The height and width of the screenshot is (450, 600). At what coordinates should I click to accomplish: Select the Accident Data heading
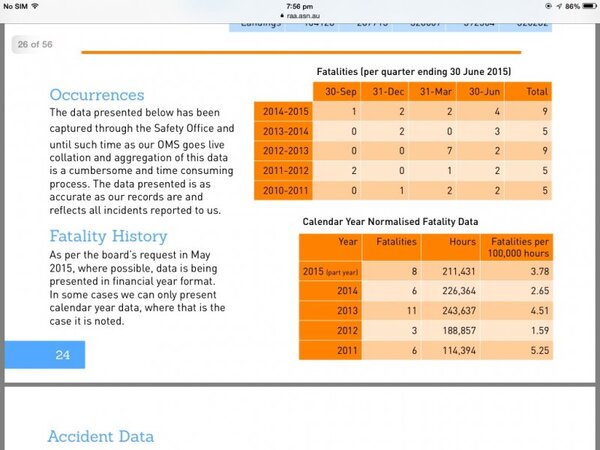click(x=100, y=436)
